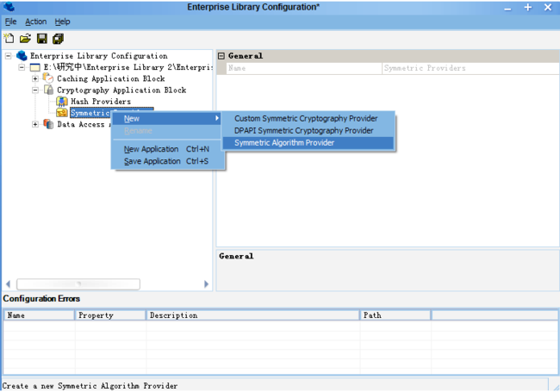Select the Symmetric Providers tree item label
This screenshot has height=392, width=560.
point(90,113)
